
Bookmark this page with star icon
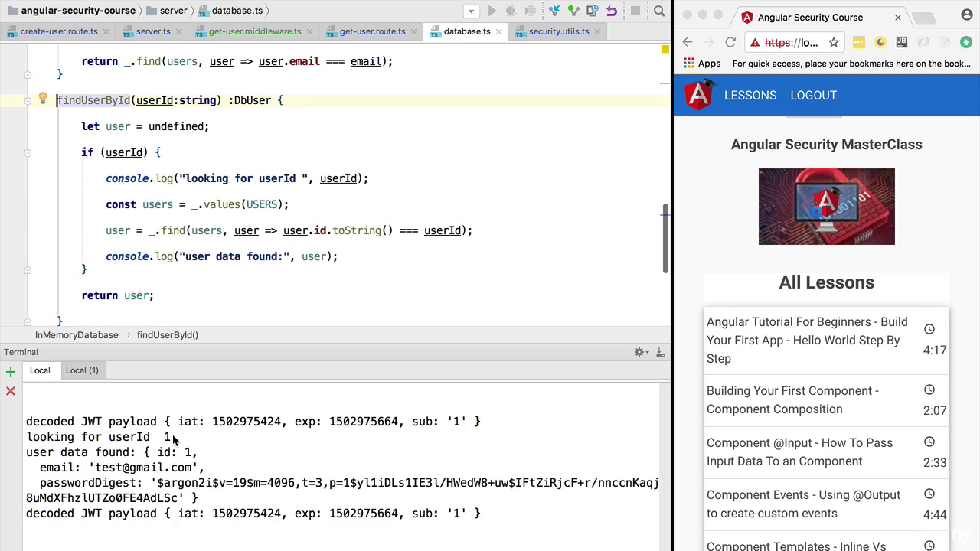click(x=834, y=43)
